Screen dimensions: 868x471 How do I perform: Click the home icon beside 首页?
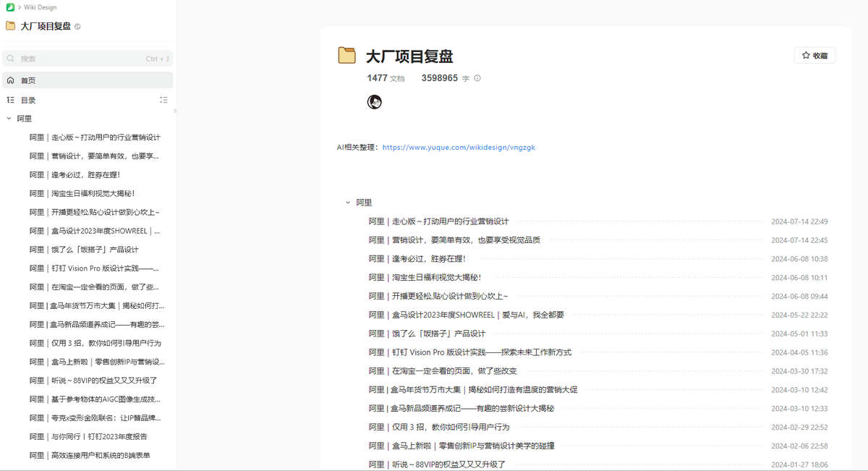click(10, 80)
